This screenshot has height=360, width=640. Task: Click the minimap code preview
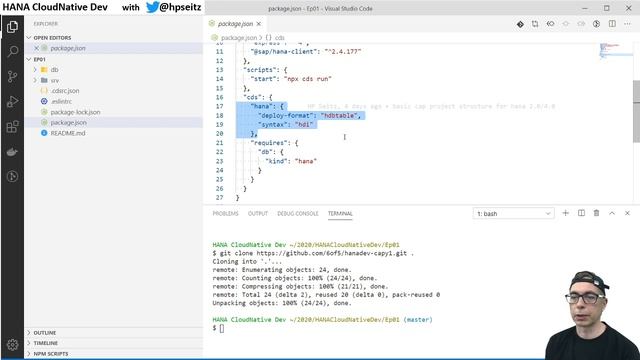[x=616, y=51]
